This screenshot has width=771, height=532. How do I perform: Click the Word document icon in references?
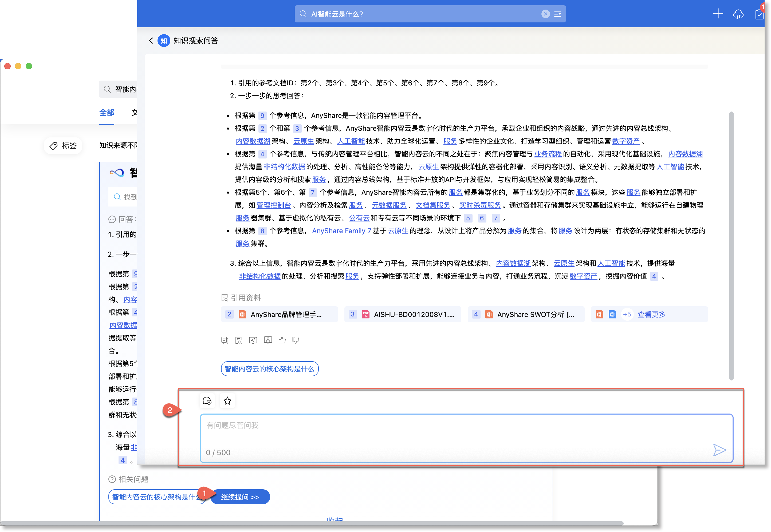click(612, 314)
